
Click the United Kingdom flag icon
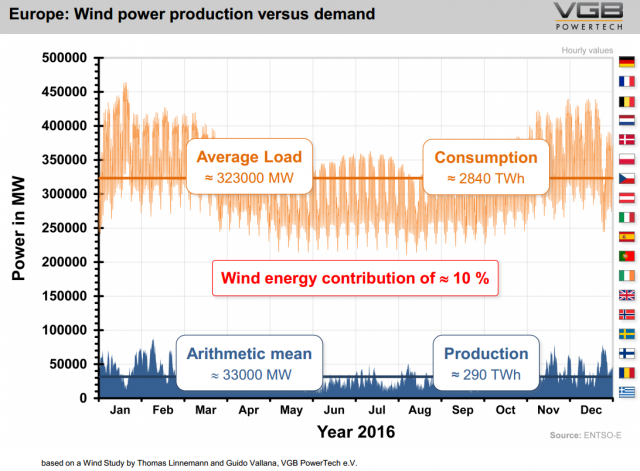click(x=627, y=295)
